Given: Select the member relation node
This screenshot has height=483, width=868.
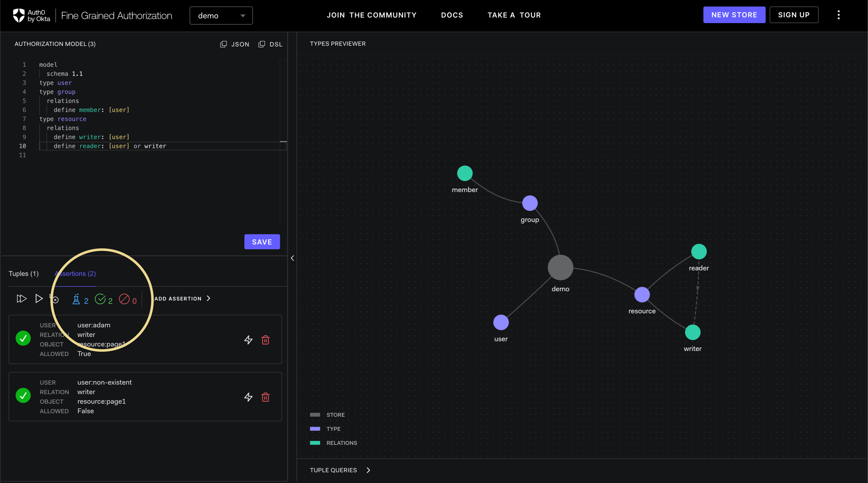Looking at the screenshot, I should click(465, 173).
